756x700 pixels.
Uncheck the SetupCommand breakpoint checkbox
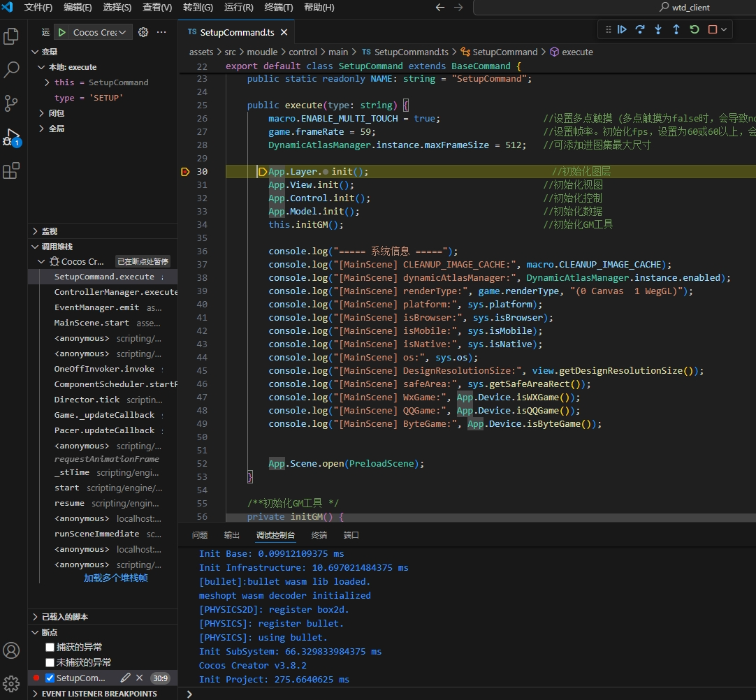(x=50, y=678)
